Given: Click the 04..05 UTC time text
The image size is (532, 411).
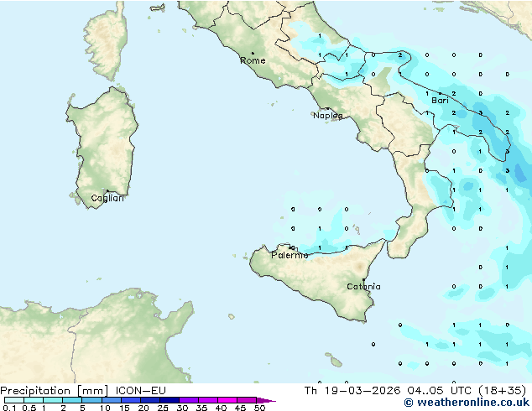Looking at the screenshot, I should (440, 391).
